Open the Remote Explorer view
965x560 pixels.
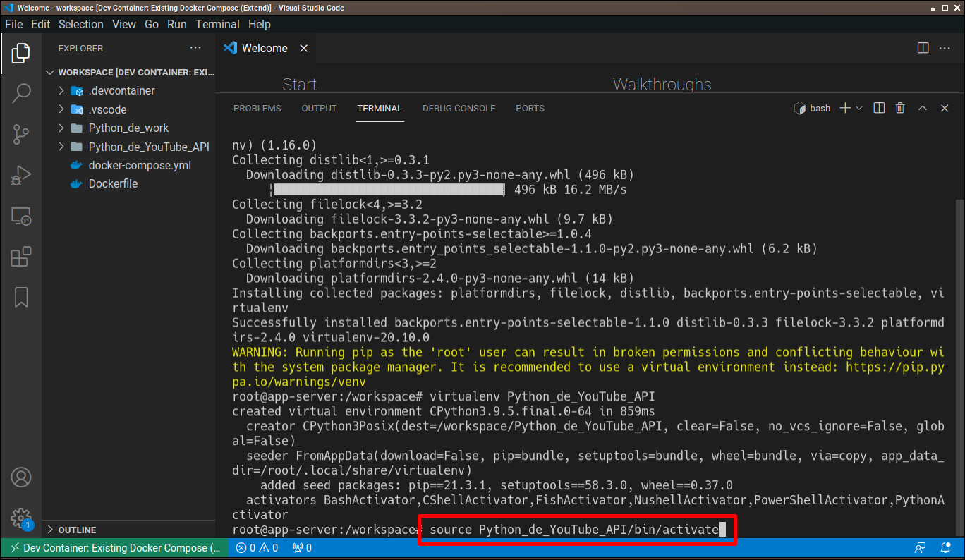coord(21,217)
